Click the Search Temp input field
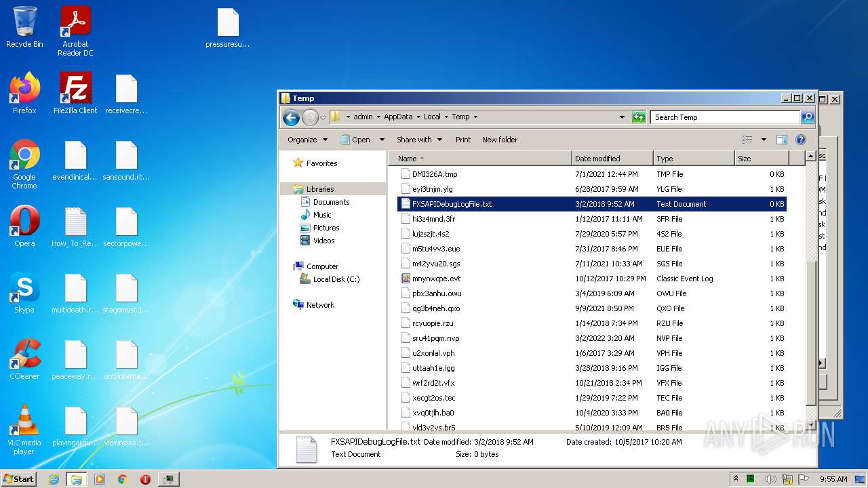The width and height of the screenshot is (868, 488). pyautogui.click(x=725, y=117)
